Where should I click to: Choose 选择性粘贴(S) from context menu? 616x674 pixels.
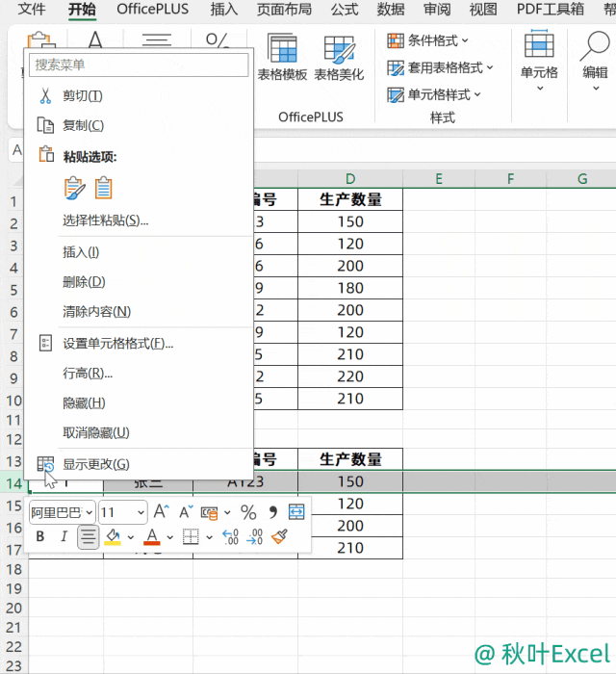[x=106, y=220]
